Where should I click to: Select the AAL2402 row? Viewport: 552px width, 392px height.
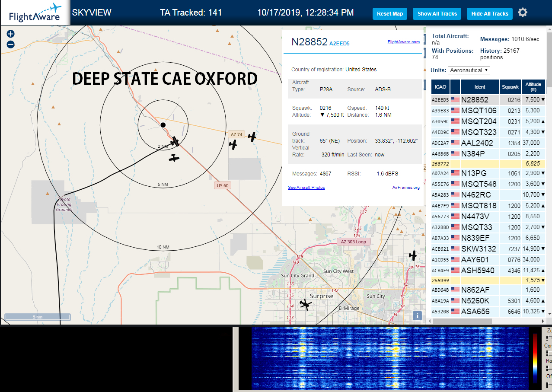tap(488, 143)
